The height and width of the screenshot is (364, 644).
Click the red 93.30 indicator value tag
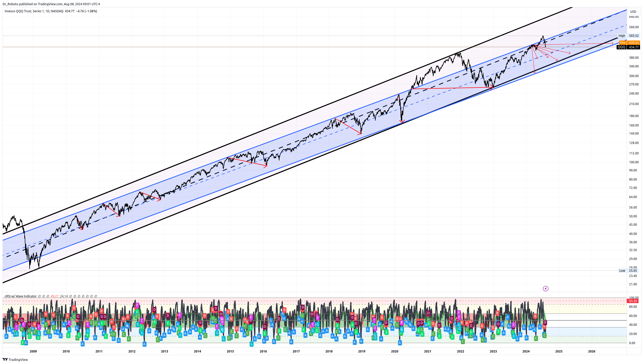633,301
